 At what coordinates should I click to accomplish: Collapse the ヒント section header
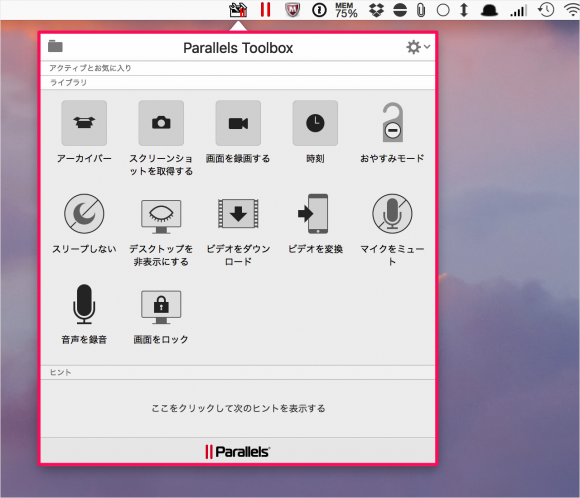click(x=238, y=373)
